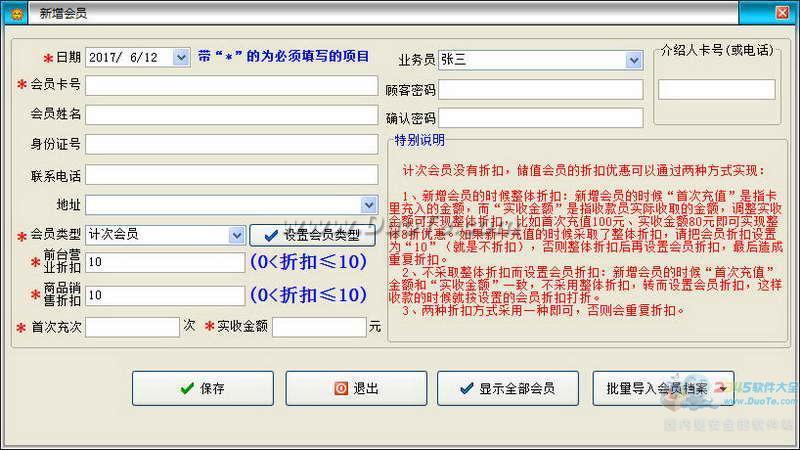Image resolution: width=800 pixels, height=450 pixels.
Task: Click the 身份证号 input box
Action: [x=231, y=145]
